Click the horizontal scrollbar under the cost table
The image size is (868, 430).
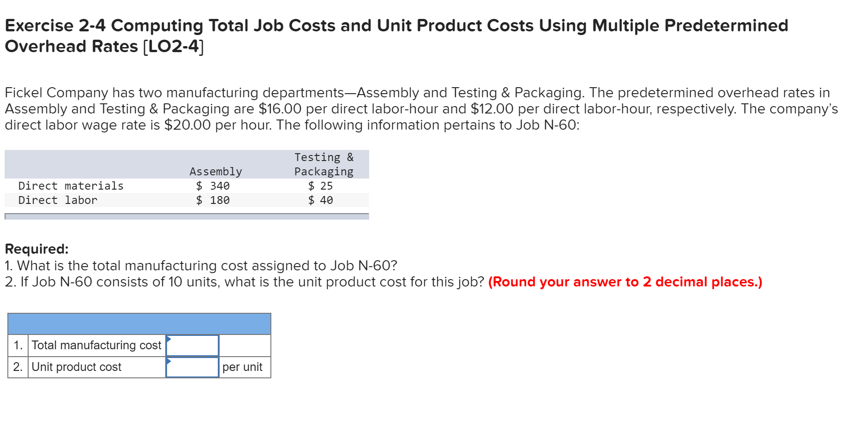click(x=185, y=215)
